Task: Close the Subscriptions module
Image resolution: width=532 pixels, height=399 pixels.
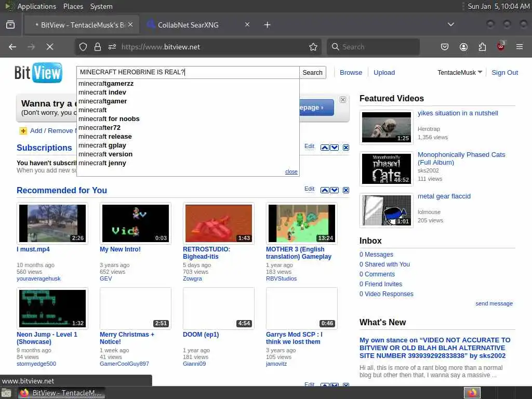Action: coord(345,148)
